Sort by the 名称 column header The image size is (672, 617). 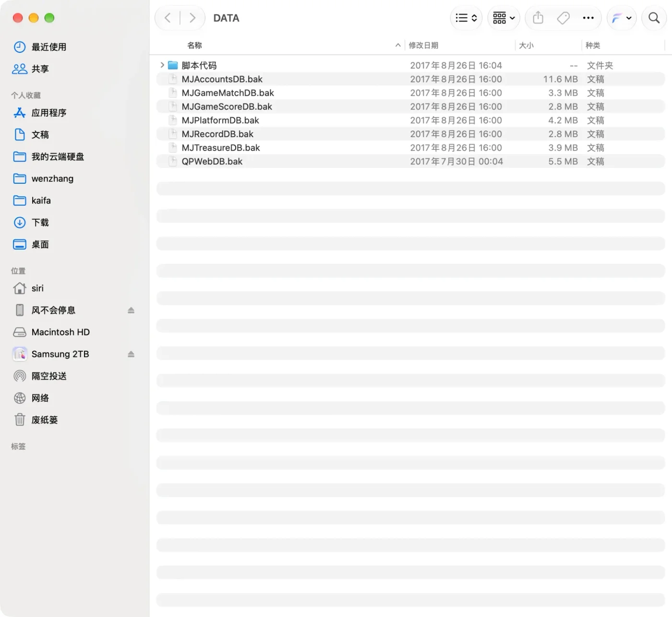click(x=194, y=45)
